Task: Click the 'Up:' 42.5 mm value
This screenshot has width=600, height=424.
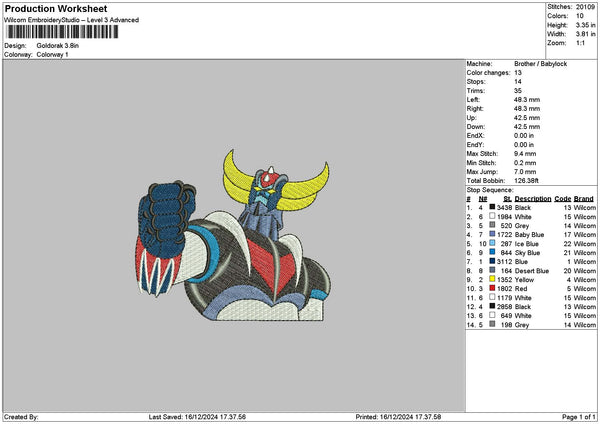Action: point(527,117)
